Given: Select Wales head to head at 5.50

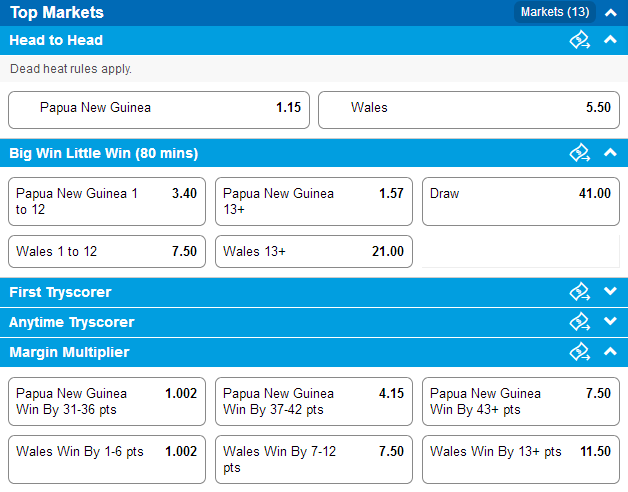Looking at the screenshot, I should (469, 110).
